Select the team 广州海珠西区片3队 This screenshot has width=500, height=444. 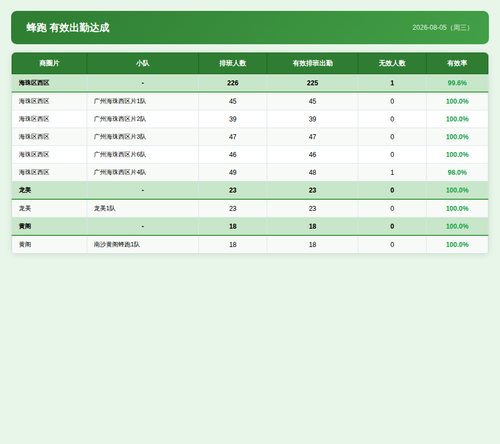coord(120,137)
